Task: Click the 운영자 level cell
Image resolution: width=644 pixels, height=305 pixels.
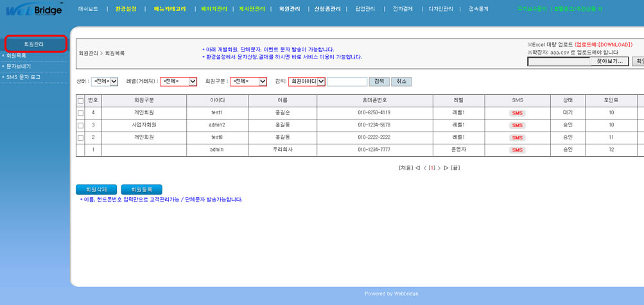Action: pos(458,150)
